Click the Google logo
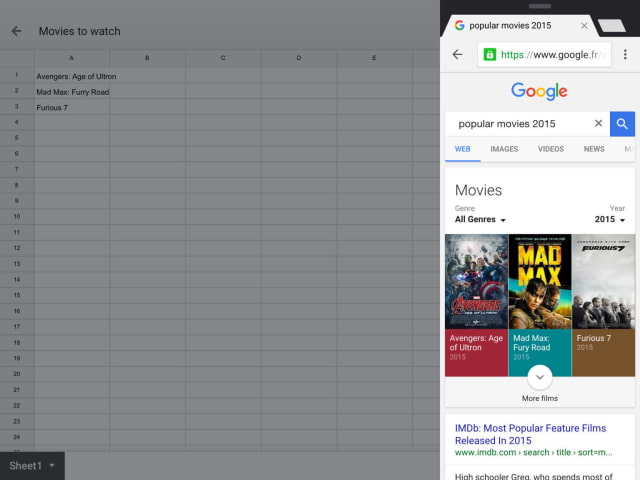 [539, 91]
